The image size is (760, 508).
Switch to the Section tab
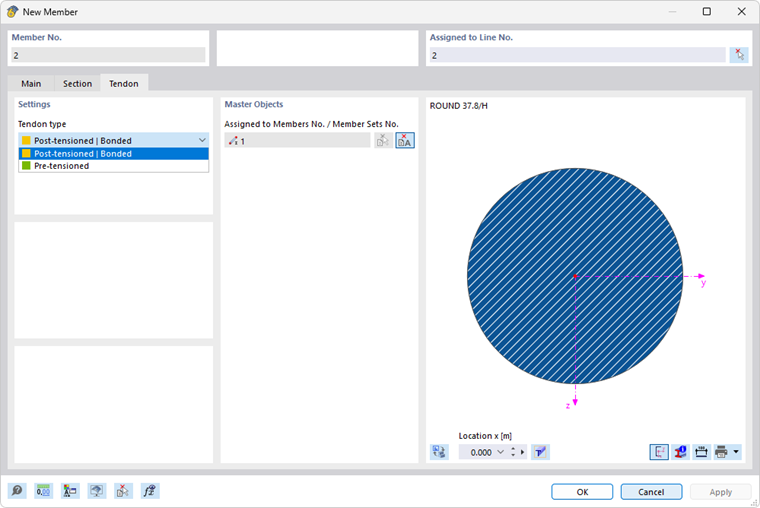tap(77, 83)
